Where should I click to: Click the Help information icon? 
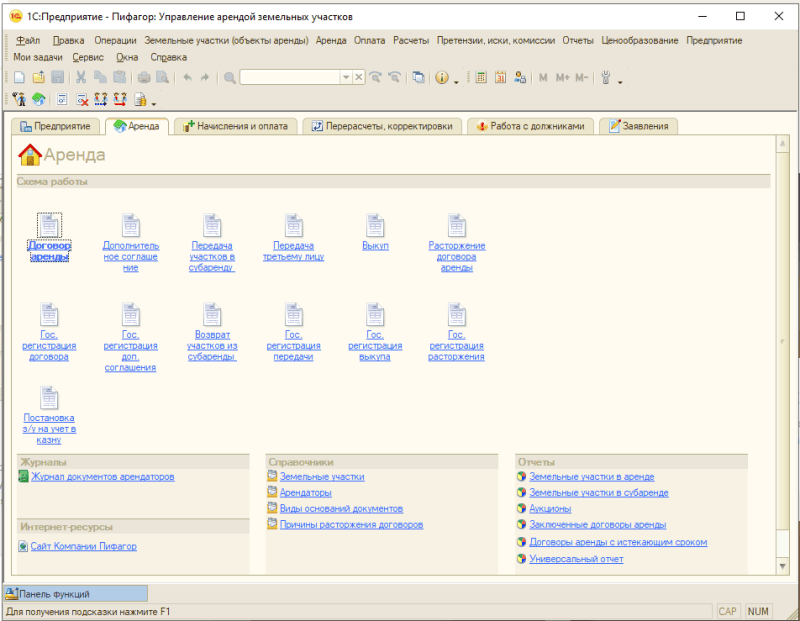(442, 77)
